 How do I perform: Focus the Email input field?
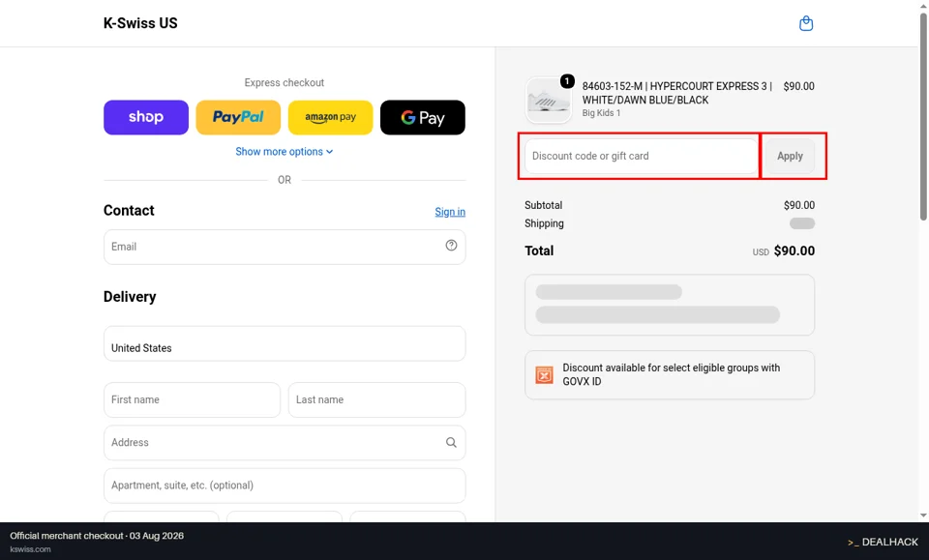[285, 247]
